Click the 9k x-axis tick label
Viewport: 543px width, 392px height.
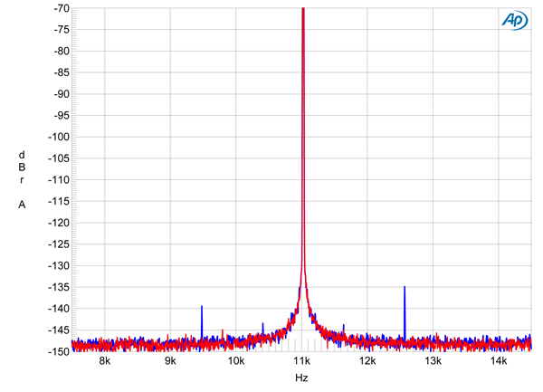(171, 361)
